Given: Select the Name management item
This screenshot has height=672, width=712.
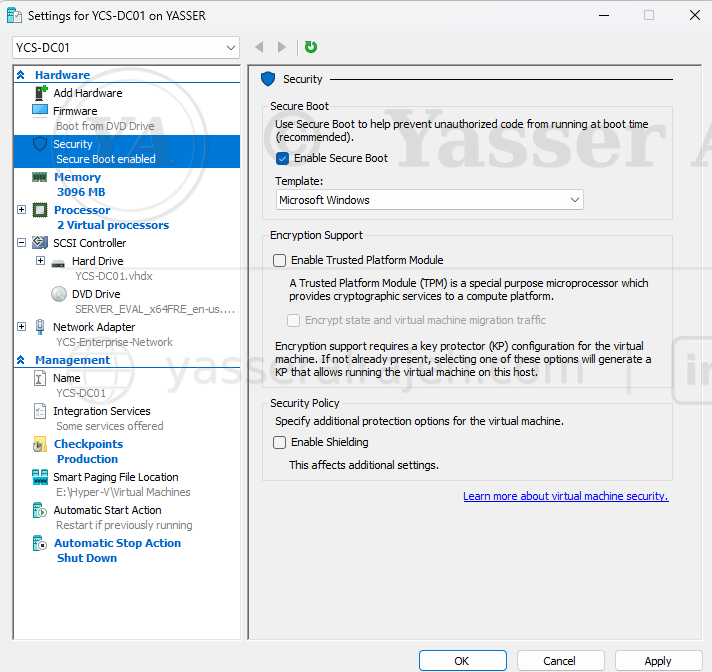Looking at the screenshot, I should tap(67, 378).
